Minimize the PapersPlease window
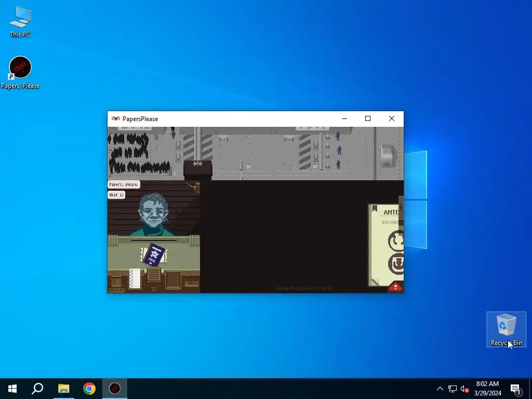 [344, 119]
